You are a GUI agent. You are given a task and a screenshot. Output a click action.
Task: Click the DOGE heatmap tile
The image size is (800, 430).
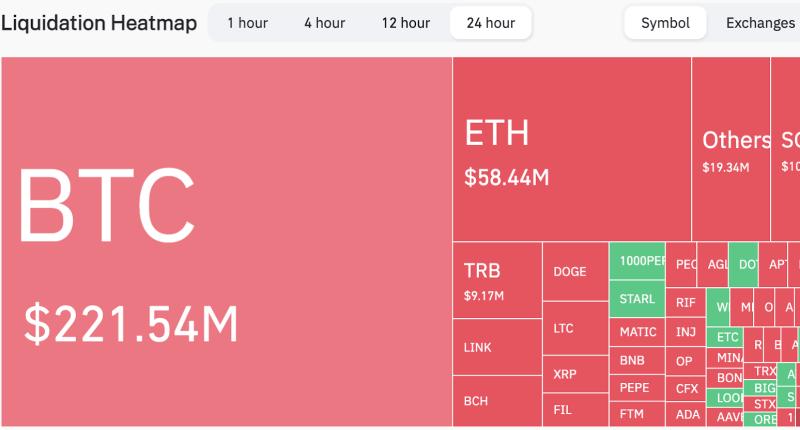pos(575,271)
